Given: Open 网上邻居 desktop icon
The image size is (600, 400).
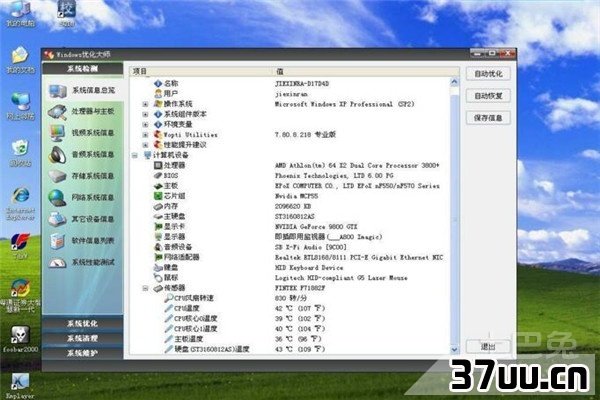Looking at the screenshot, I should (x=21, y=106).
